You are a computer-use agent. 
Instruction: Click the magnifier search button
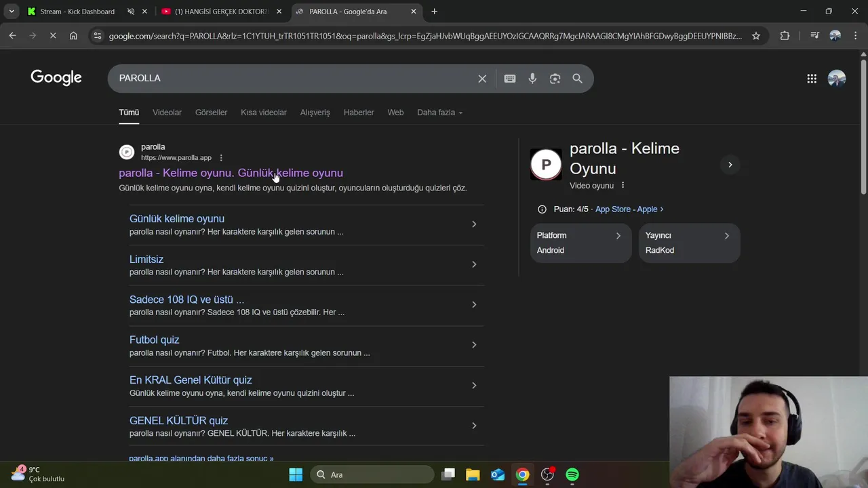577,79
